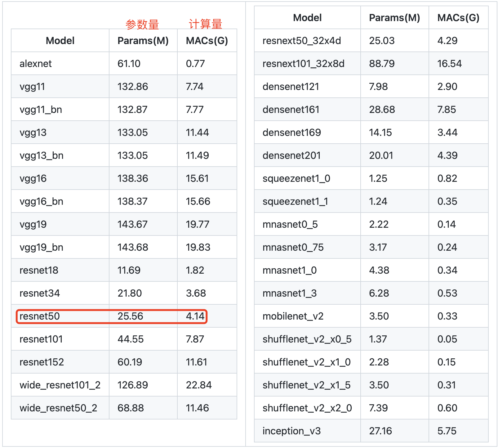
Task: Click the 16.54 MACs value of resnext101_32x8d
Action: pos(449,64)
